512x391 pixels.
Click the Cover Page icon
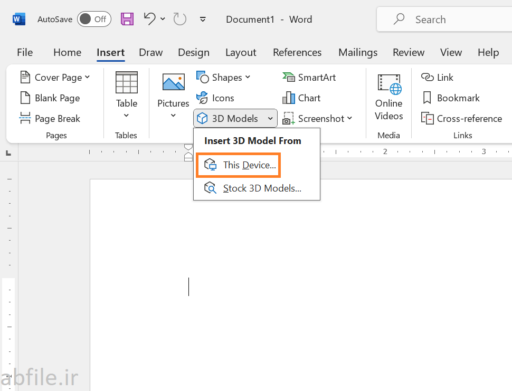(25, 77)
